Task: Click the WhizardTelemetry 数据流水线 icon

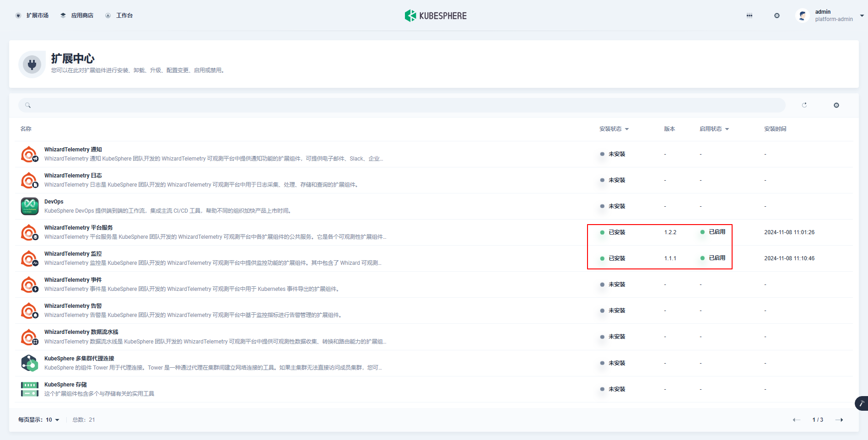Action: point(30,337)
